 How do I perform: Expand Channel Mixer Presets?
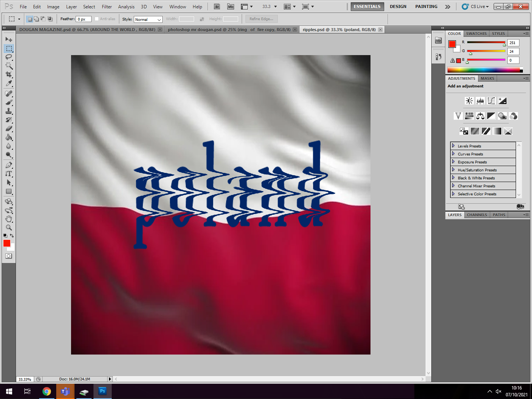453,186
